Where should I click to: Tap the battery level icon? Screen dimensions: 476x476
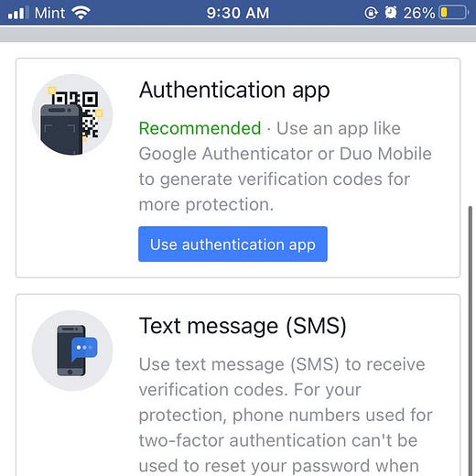[453, 13]
